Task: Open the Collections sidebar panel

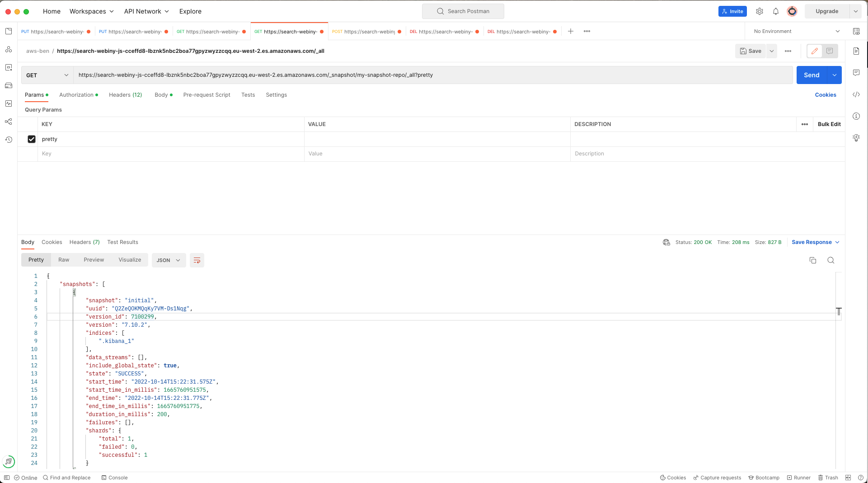Action: pyautogui.click(x=9, y=31)
